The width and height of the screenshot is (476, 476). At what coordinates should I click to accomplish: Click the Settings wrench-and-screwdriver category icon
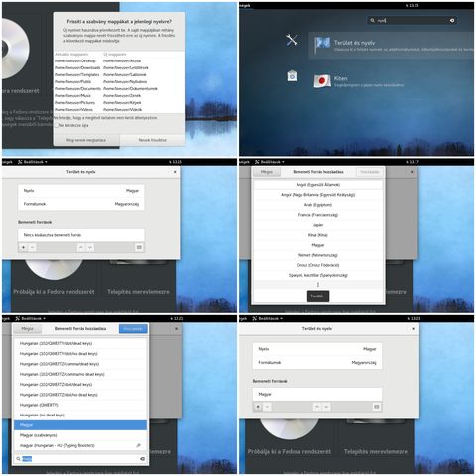[x=292, y=40]
